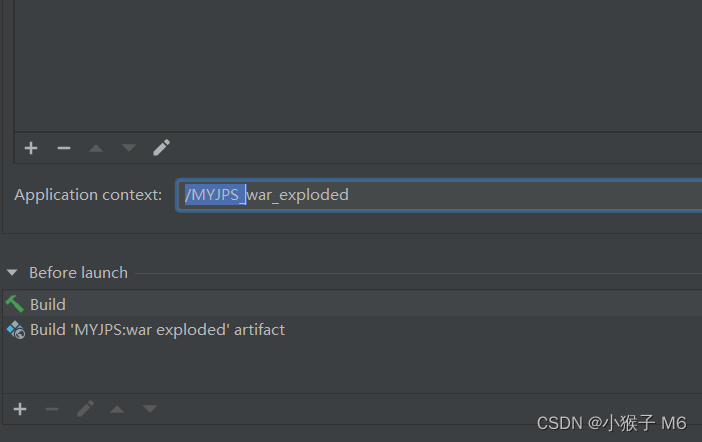Click the remove deployment minus icon above Application context
The image size is (702, 442).
[64, 148]
